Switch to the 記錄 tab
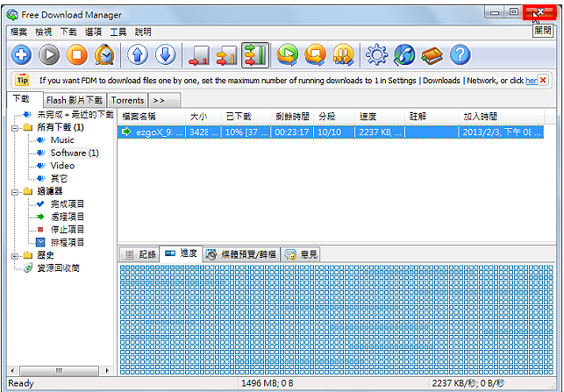This screenshot has width=564, height=392. 140,254
